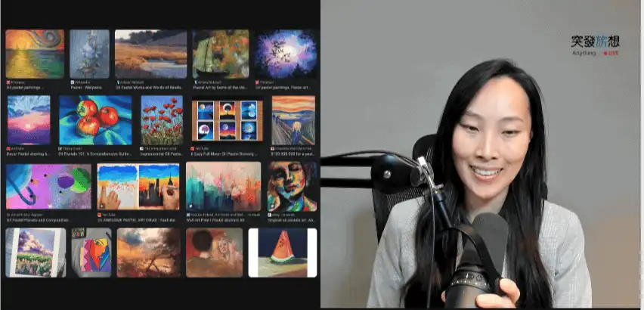Click the Pinterest favicon under sunset swirl painting
The height and width of the screenshot is (310, 644).
click(x=8, y=81)
